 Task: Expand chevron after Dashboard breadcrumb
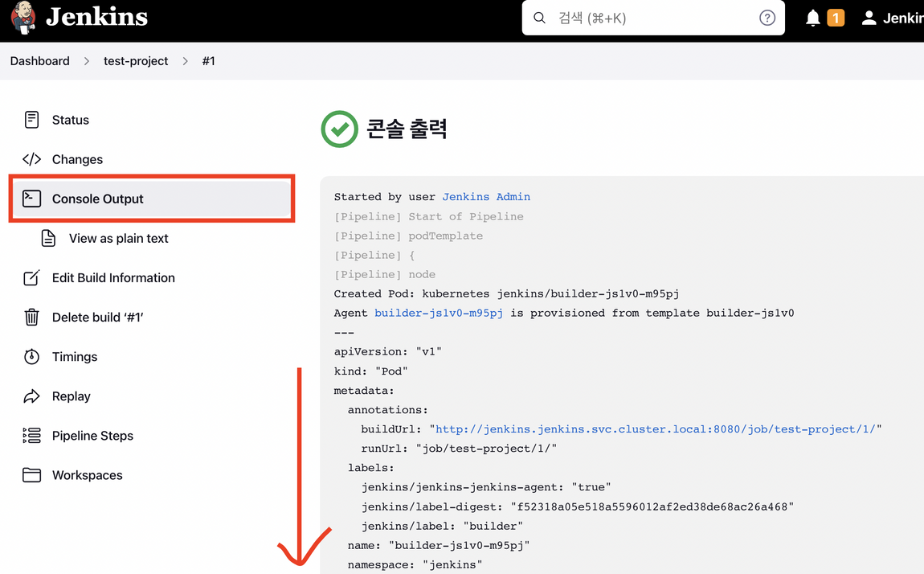pyautogui.click(x=87, y=61)
